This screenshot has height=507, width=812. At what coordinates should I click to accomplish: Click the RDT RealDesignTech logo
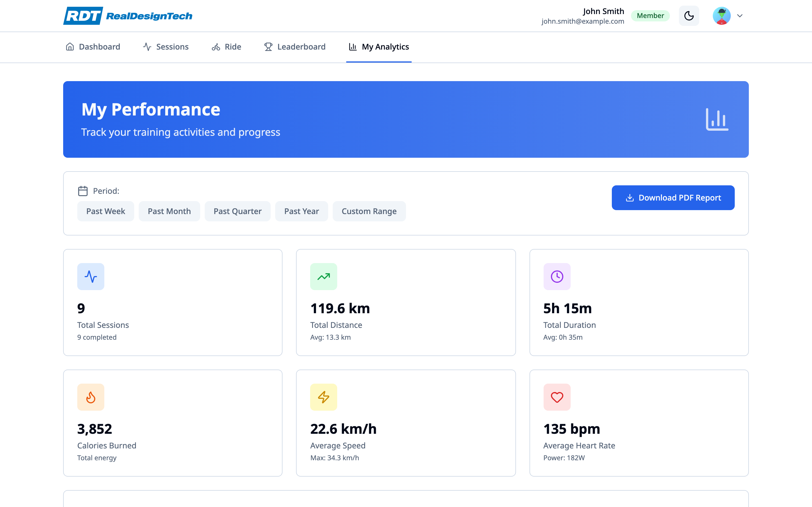127,15
